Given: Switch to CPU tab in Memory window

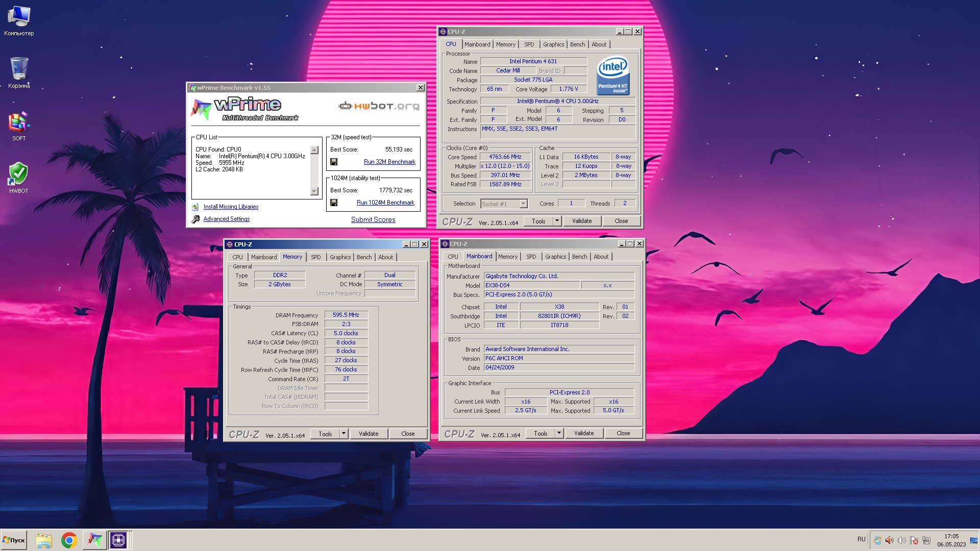Looking at the screenshot, I should 238,257.
